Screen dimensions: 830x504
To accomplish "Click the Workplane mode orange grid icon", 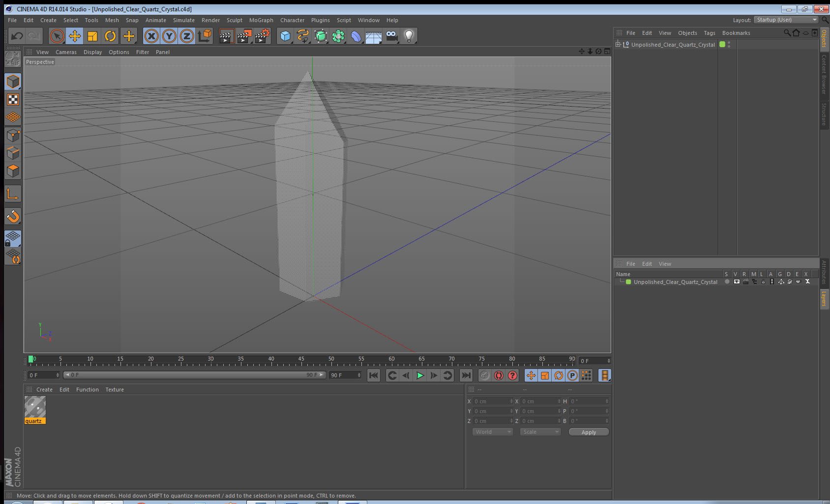I will (13, 117).
